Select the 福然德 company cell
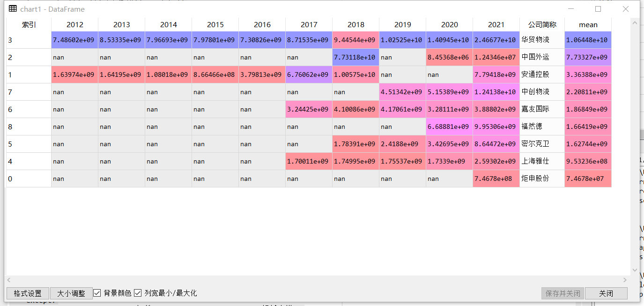Screen dimensions: 644x306 (x=542, y=127)
